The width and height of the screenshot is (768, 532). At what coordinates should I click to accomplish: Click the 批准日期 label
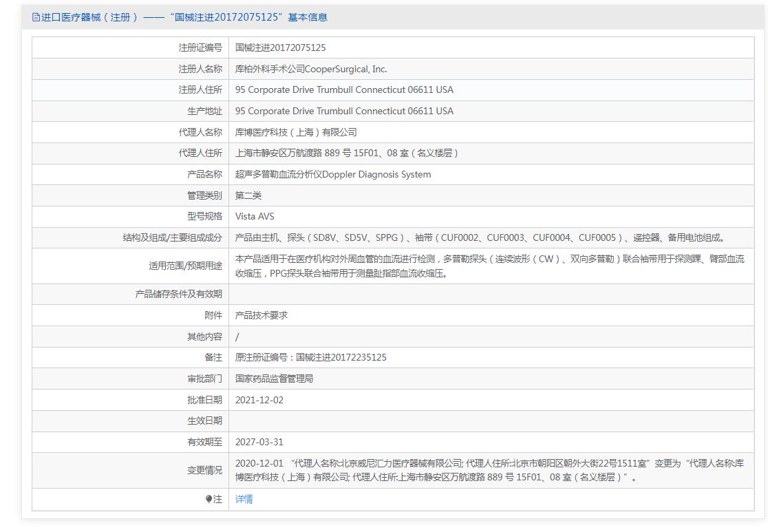[x=205, y=400]
